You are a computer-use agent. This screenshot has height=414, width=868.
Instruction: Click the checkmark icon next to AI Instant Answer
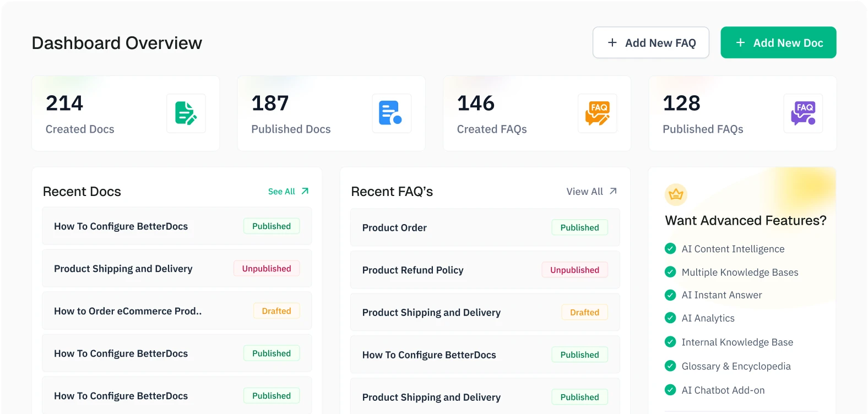point(670,295)
